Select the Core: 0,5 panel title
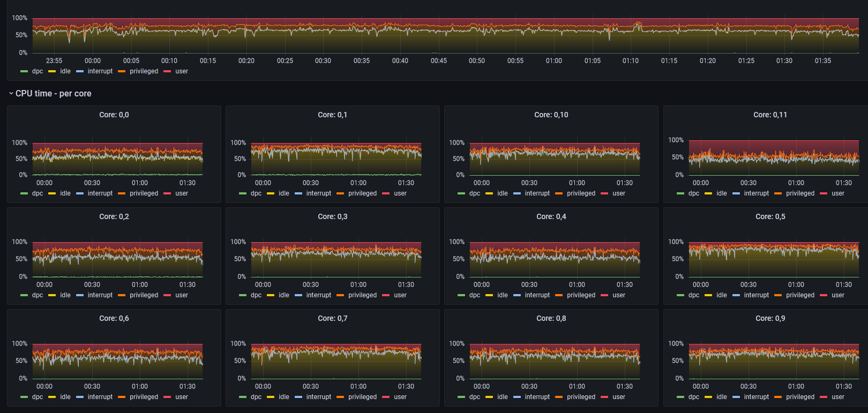This screenshot has height=413, width=868. (770, 216)
